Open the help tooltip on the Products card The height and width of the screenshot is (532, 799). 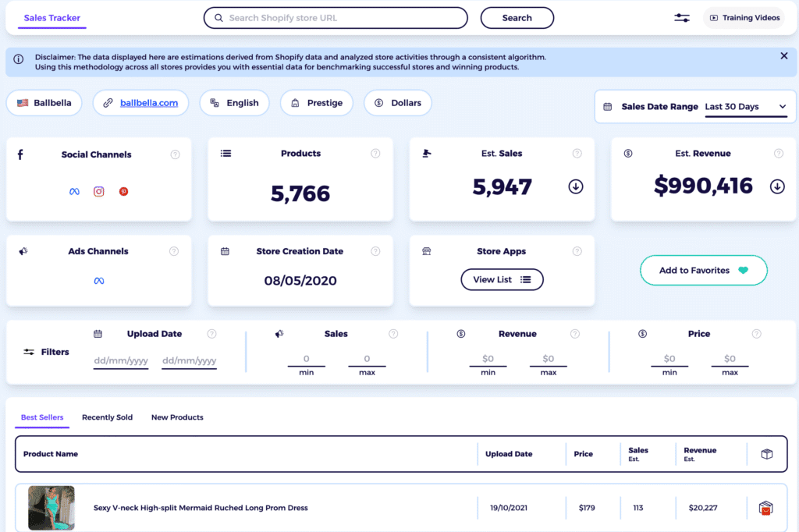point(375,153)
